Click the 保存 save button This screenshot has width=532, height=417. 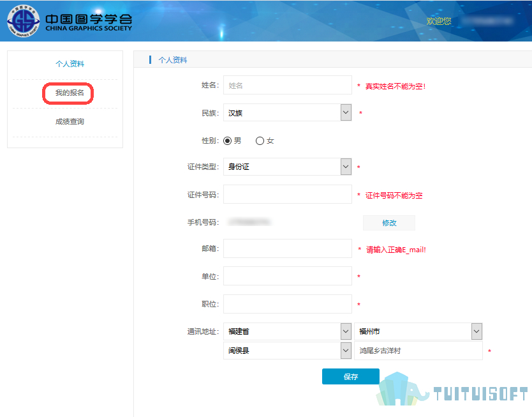(x=350, y=377)
